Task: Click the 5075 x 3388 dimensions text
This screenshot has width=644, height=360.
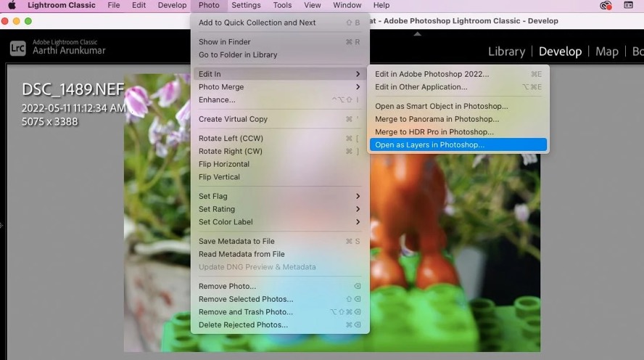Action: pyautogui.click(x=50, y=122)
